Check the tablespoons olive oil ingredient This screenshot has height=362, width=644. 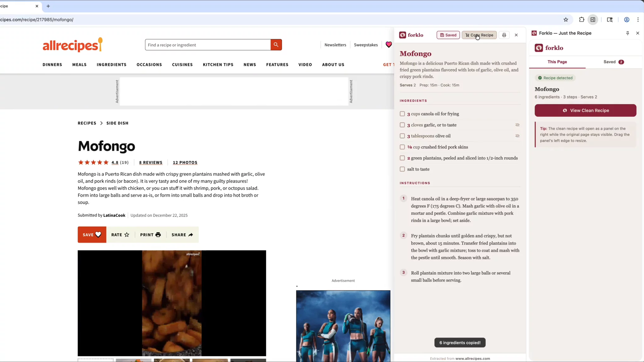[x=402, y=136]
